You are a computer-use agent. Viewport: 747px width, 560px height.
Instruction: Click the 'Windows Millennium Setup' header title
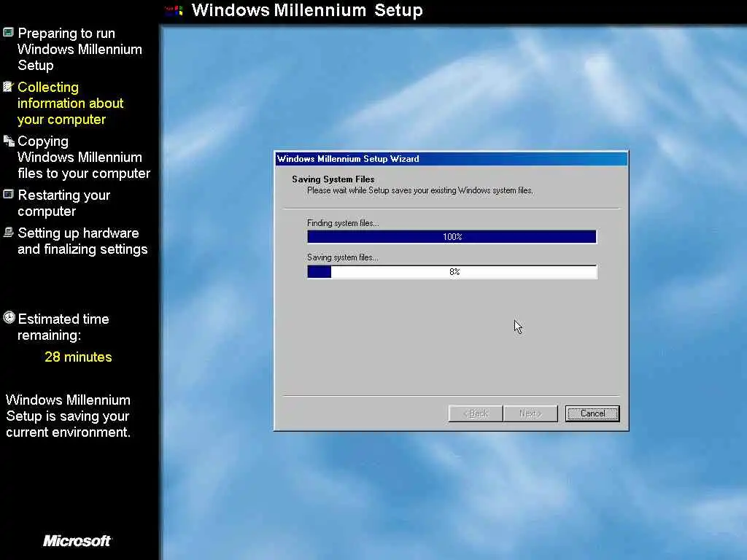coord(307,10)
